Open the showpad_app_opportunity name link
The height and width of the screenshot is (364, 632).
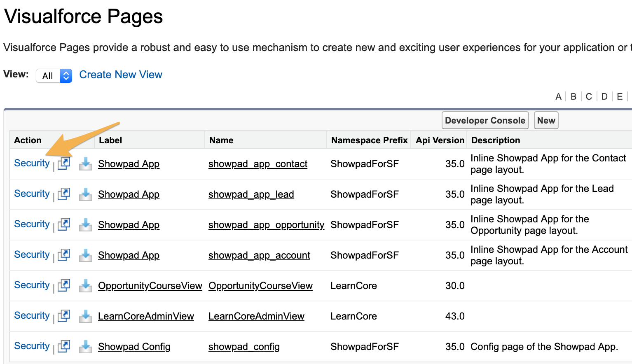pyautogui.click(x=267, y=225)
